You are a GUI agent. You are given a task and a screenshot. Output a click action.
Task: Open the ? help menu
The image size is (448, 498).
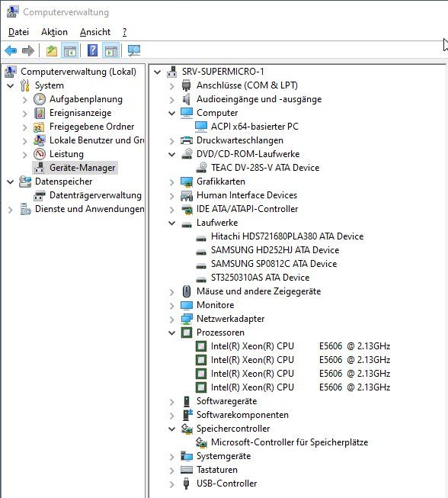click(124, 32)
